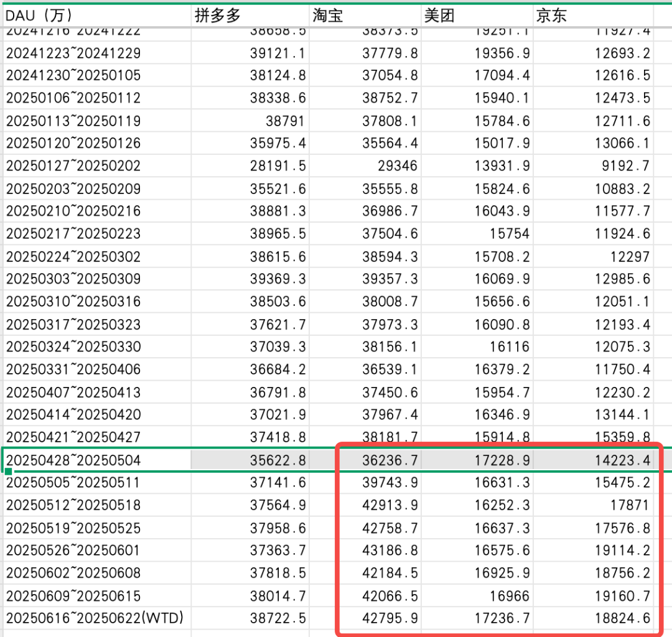The height and width of the screenshot is (637, 672).
Task: Select the highlighted 拼多多 value 35622.8
Action: (250, 460)
